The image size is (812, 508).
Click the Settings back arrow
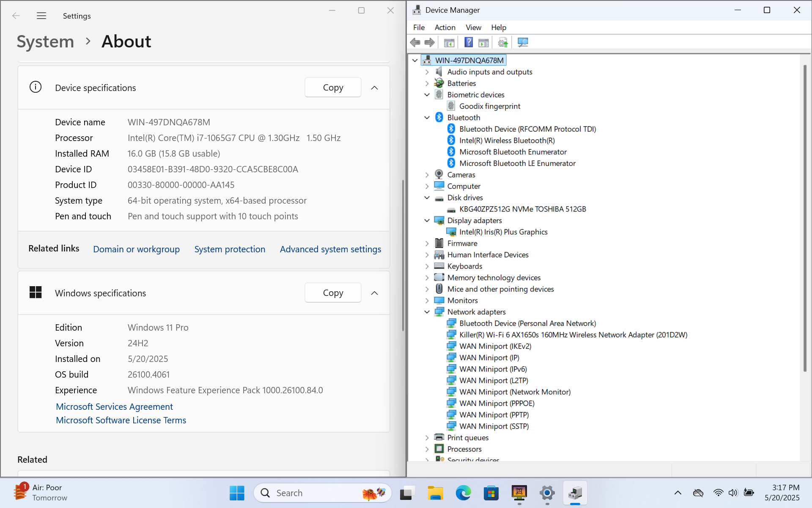point(16,16)
